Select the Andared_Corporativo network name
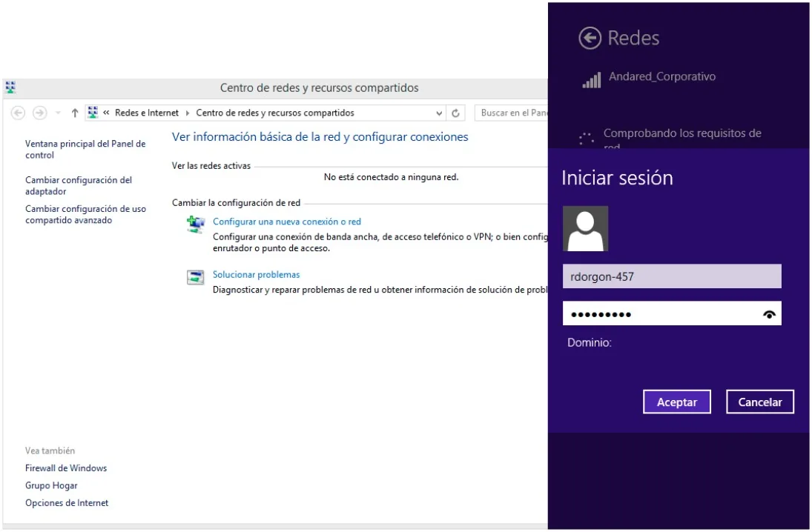This screenshot has width=812, height=532. (661, 76)
